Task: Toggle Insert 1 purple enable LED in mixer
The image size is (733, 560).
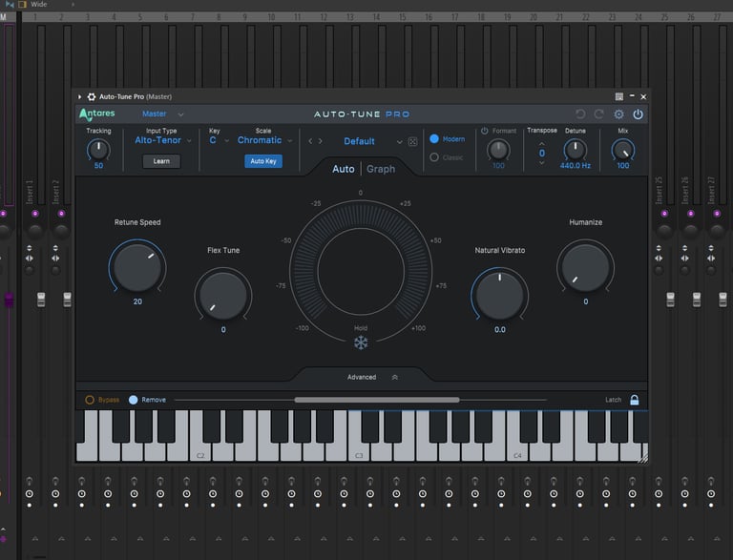Action: 35,214
